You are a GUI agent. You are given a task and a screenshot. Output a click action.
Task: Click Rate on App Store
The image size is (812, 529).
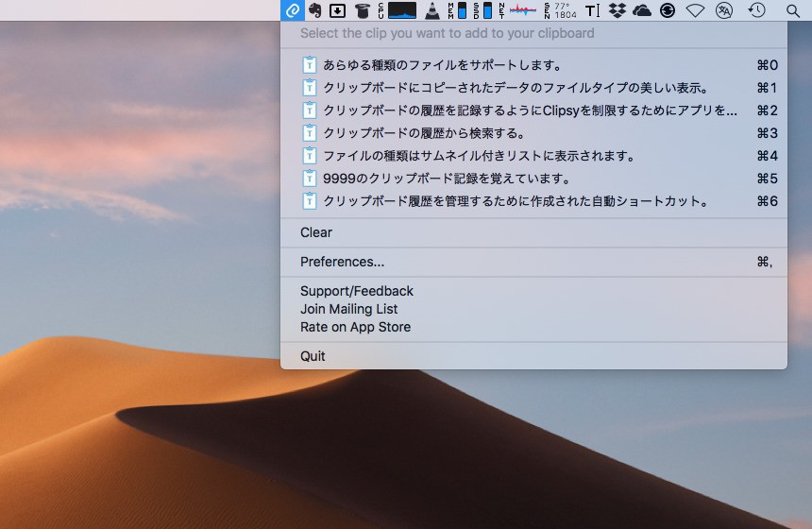[x=355, y=327]
